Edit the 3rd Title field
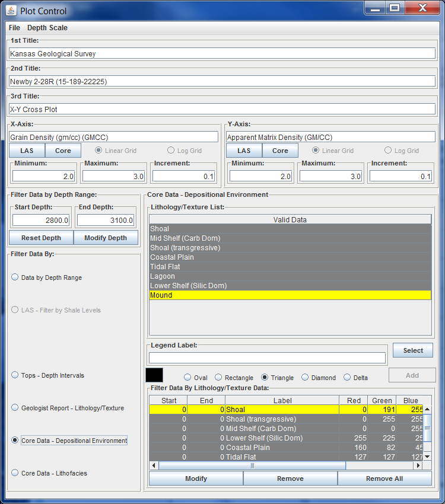This screenshot has height=504, width=445. [x=222, y=109]
